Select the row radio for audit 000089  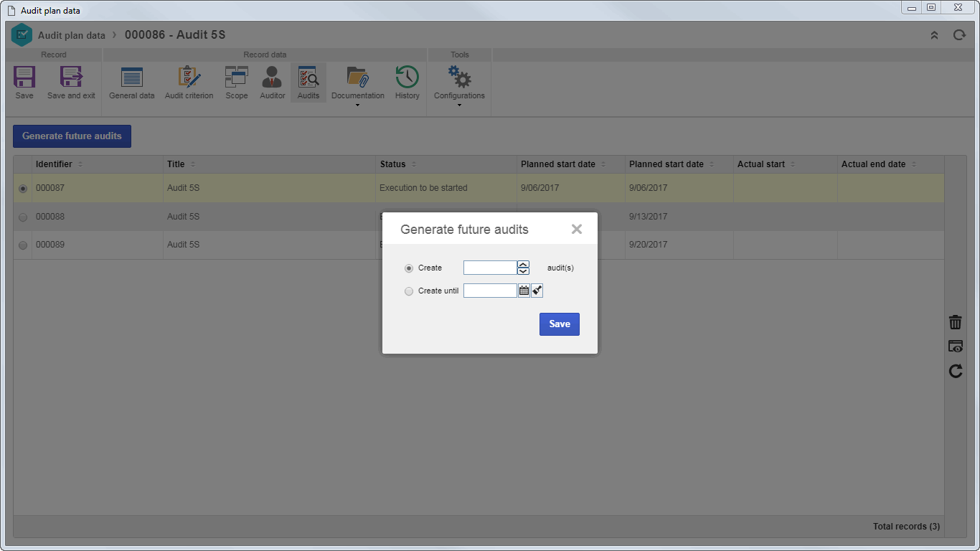tap(23, 245)
